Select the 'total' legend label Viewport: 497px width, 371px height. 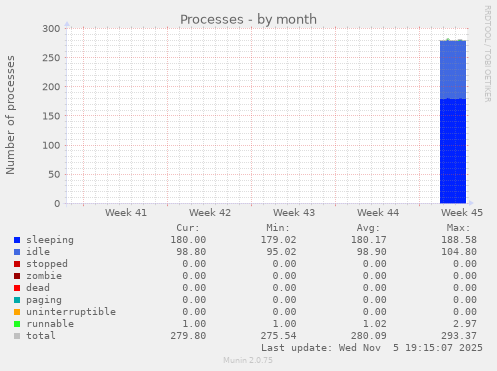point(41,336)
